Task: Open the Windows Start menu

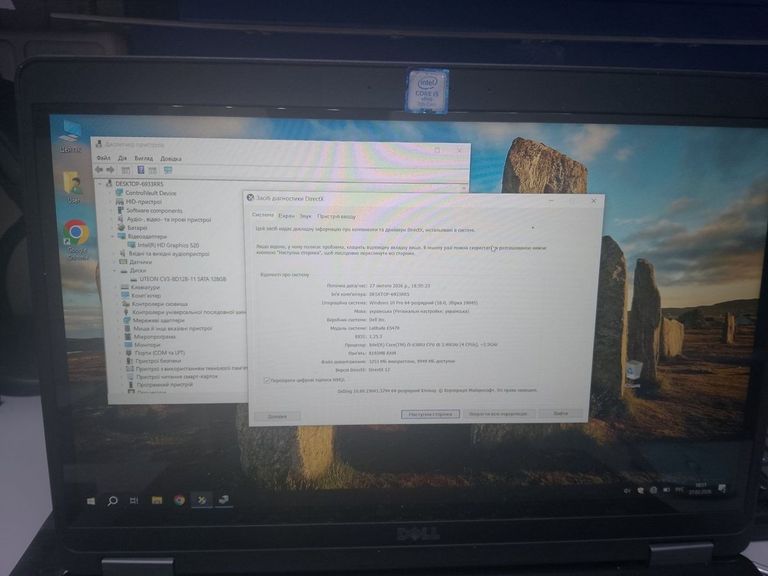Action: coord(91,501)
